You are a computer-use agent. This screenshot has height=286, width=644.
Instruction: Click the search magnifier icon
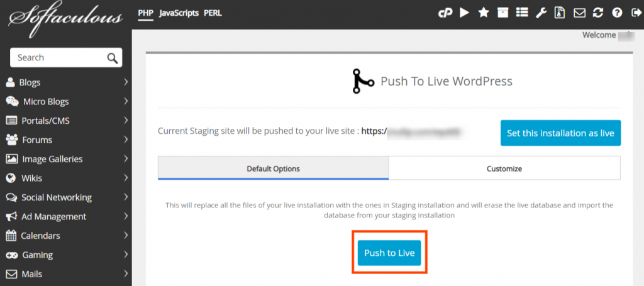point(113,58)
